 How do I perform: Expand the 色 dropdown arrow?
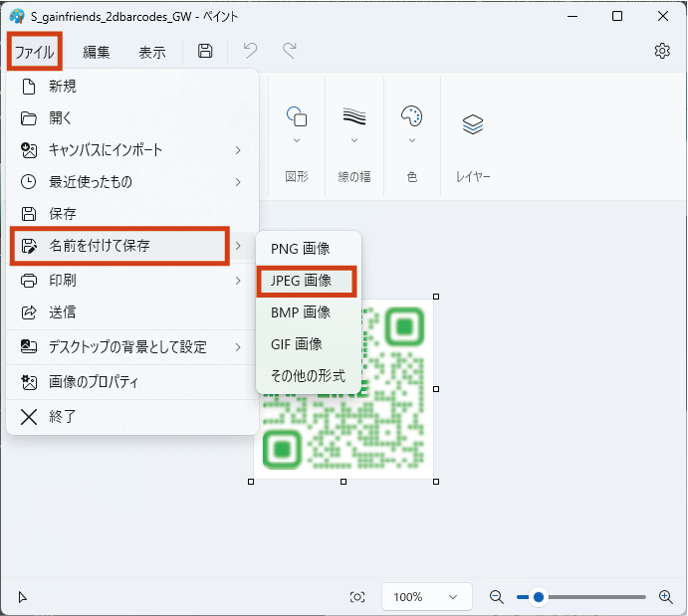[411, 140]
